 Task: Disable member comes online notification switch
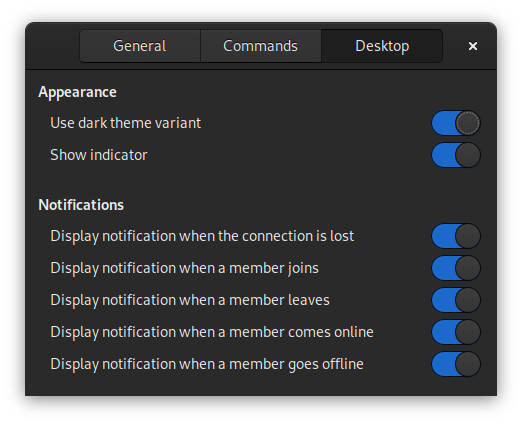tap(456, 332)
